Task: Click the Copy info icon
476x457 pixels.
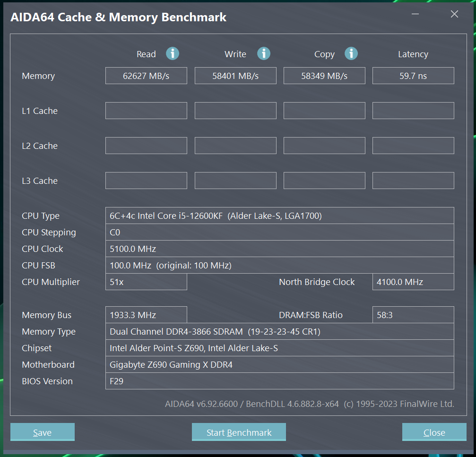Action: [x=351, y=53]
